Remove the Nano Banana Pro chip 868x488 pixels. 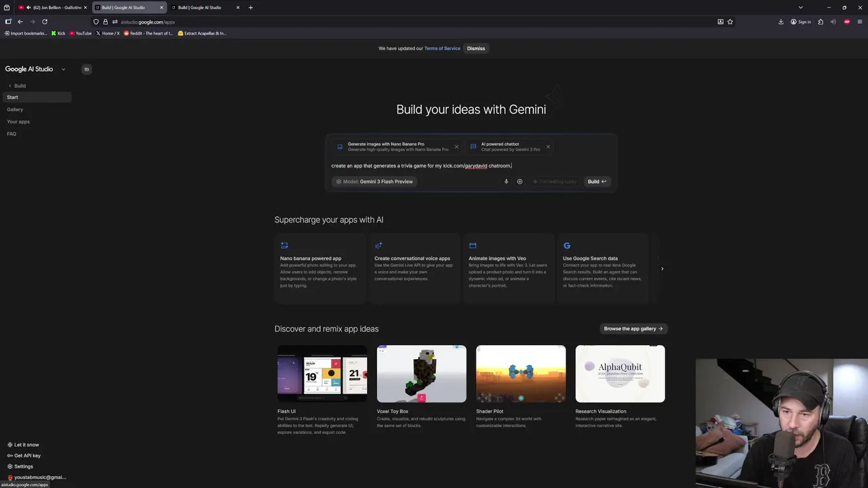point(456,146)
